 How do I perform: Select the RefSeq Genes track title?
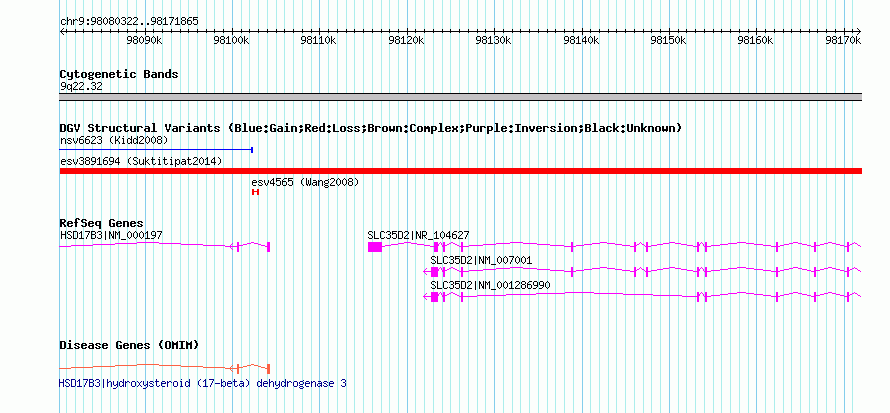point(102,223)
